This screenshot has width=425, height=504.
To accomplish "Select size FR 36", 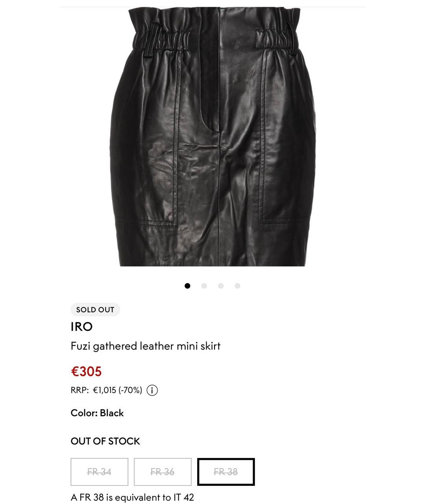I will point(163,472).
